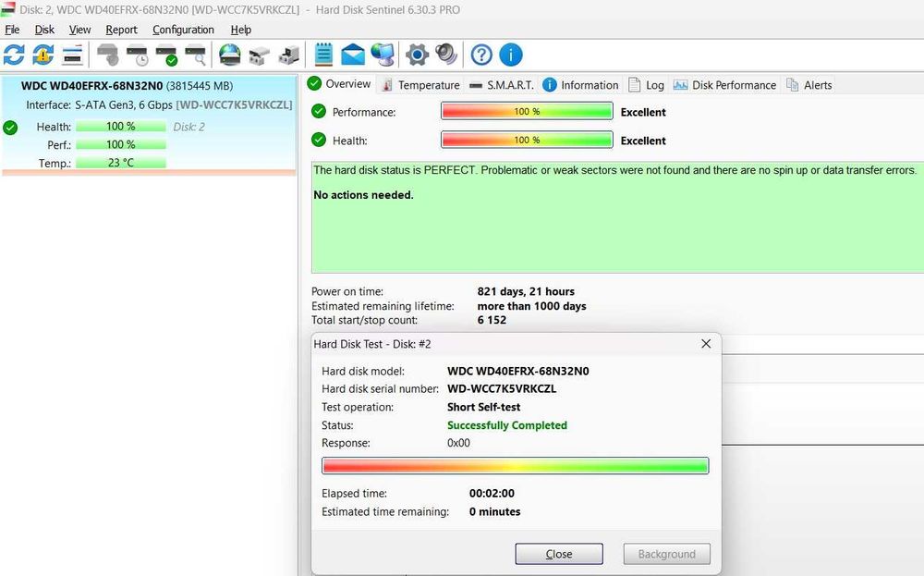The image size is (924, 576).
Task: Click the disk with clock icon
Action: [x=138, y=55]
